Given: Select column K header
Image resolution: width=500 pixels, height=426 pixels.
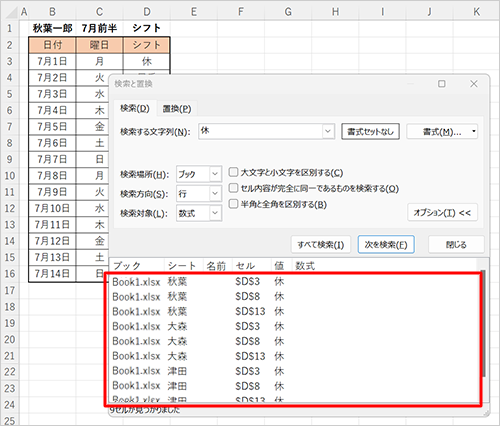Looking at the screenshot, I should (476, 12).
